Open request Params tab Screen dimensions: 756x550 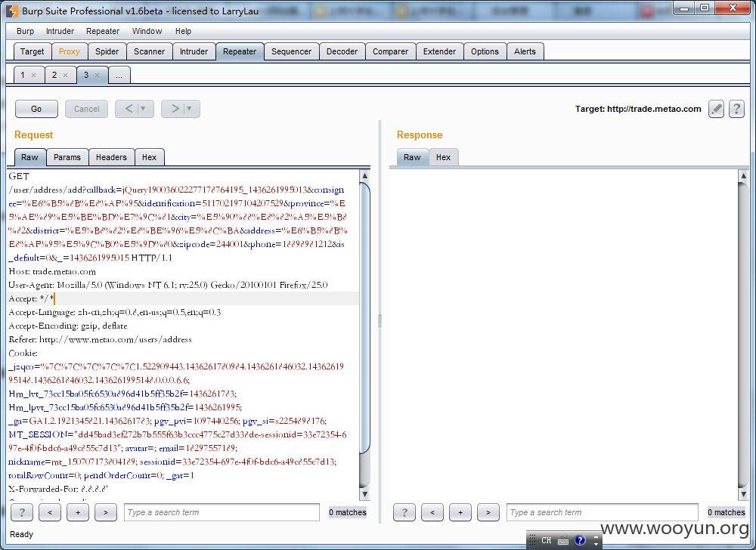(67, 157)
